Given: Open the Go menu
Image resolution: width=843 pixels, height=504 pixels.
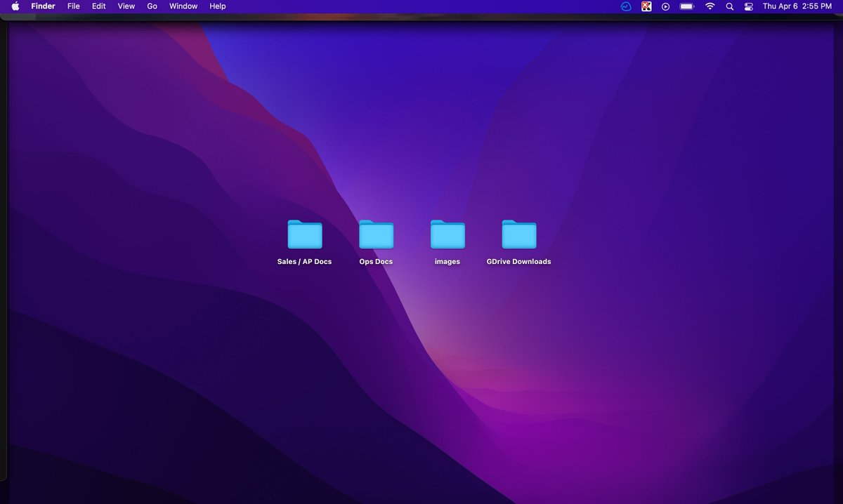Looking at the screenshot, I should [152, 6].
